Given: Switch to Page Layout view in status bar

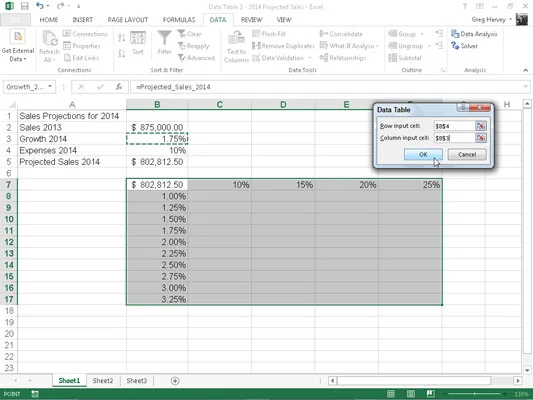Looking at the screenshot, I should coord(411,394).
